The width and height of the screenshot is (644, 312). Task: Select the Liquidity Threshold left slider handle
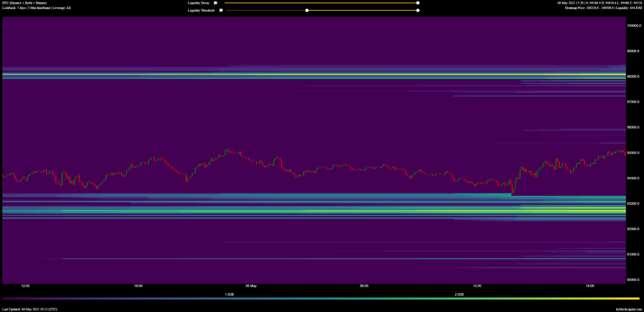[307, 10]
